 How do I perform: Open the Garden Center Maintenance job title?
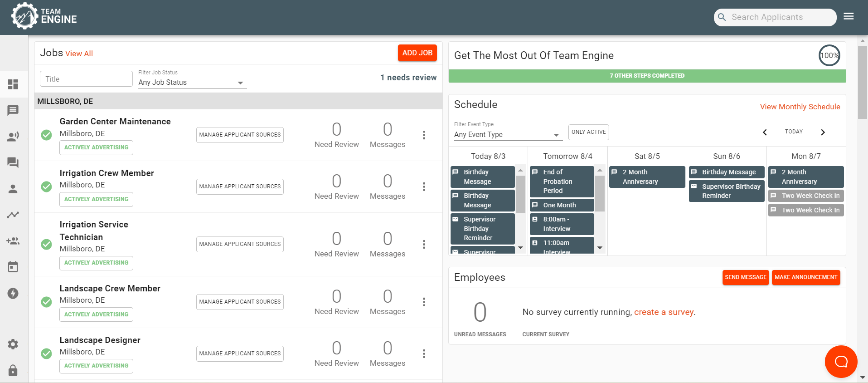click(x=115, y=121)
